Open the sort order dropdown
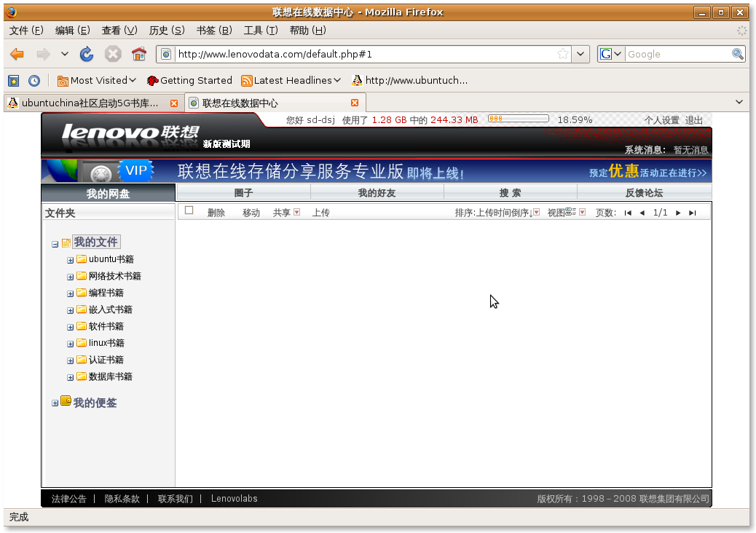The image size is (756, 533). click(x=537, y=212)
